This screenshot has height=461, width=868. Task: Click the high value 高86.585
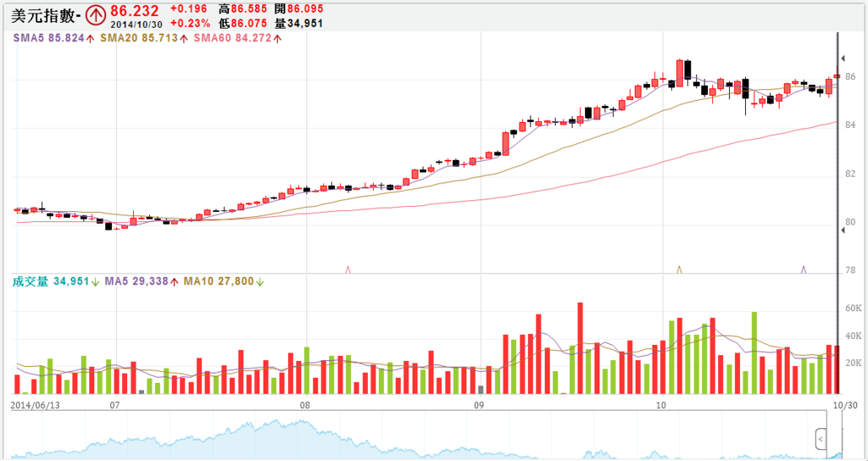[243, 8]
